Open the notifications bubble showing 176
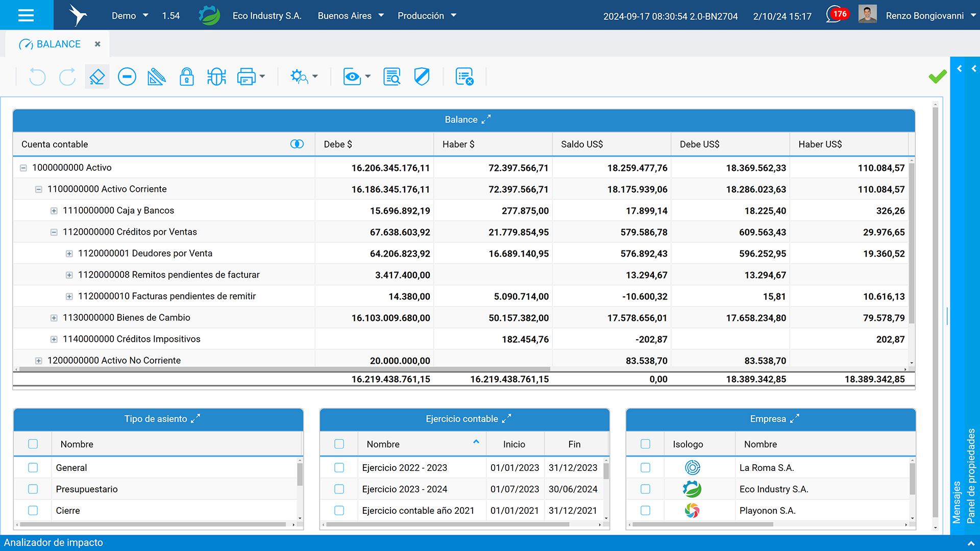The image size is (980, 551). [838, 14]
